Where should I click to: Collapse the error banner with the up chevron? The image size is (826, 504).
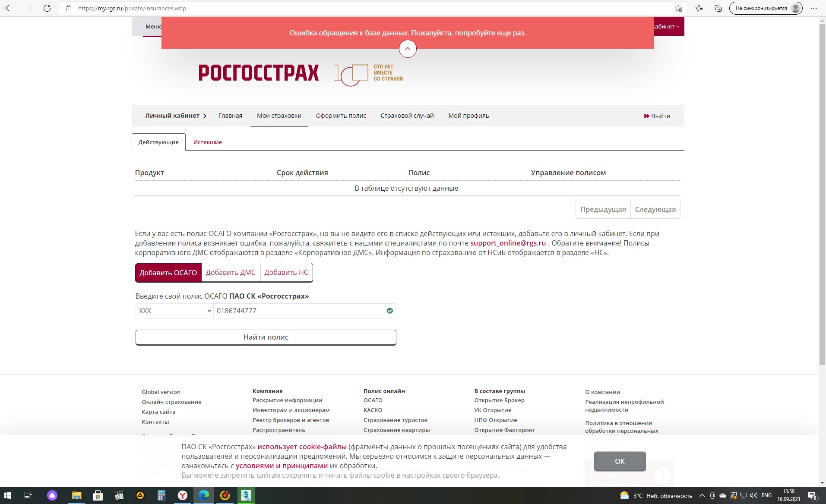[x=408, y=49]
